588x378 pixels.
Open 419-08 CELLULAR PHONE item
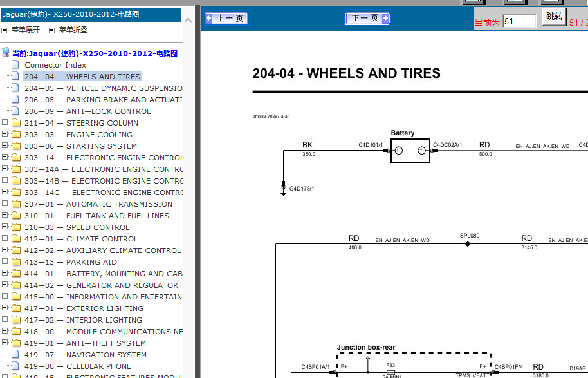(78, 366)
